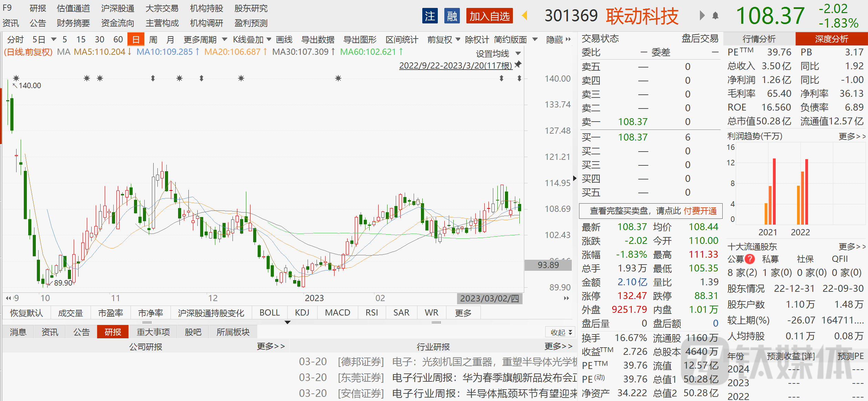The image size is (868, 401).
Task: Go to previous stock with yellow arrow
Action: 525,16
